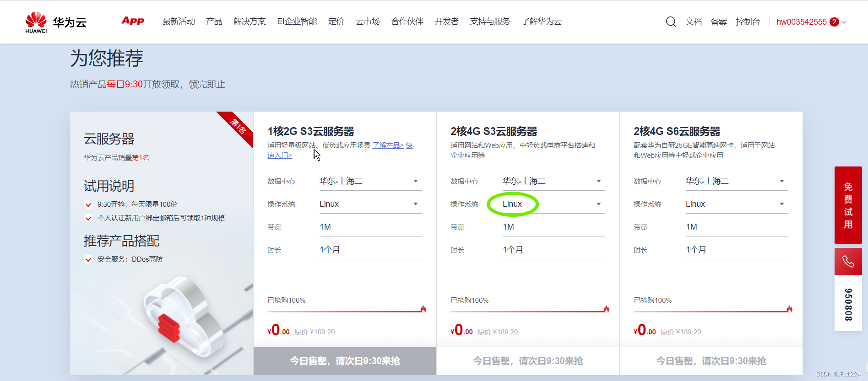Click the Huawei Cloud logo
Viewport: 868px width, 381px height.
point(56,22)
